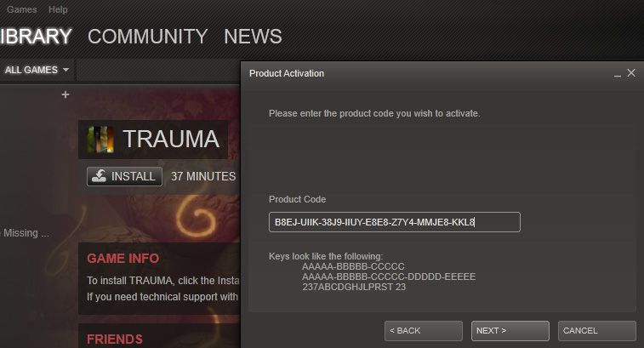The height and width of the screenshot is (348, 644).
Task: Click the BACK button
Action: pos(424,331)
